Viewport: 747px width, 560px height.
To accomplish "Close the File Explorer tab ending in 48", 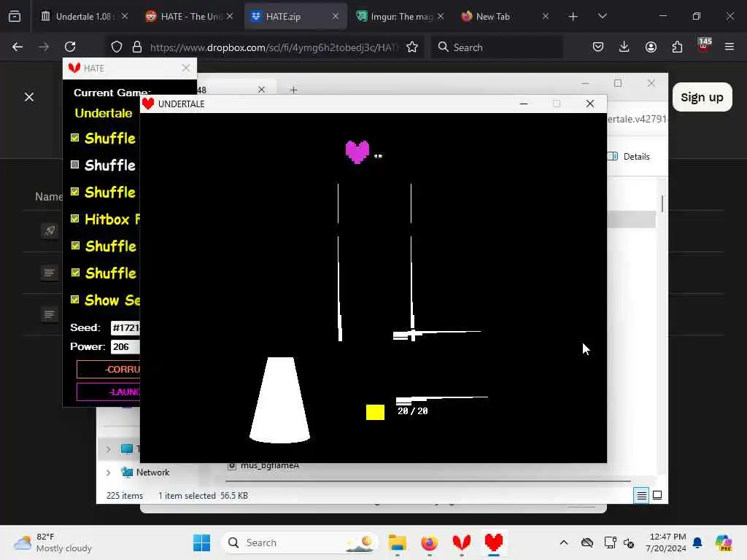I will click(x=261, y=90).
